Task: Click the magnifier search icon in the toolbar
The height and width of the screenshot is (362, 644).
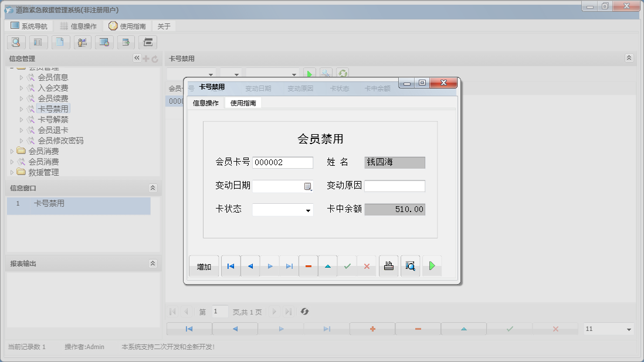Action: tap(16, 42)
